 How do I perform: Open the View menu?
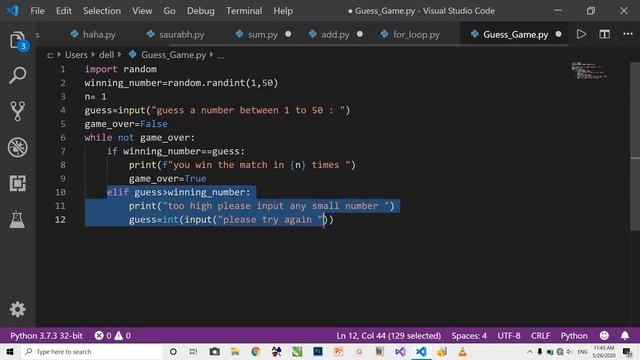(142, 11)
